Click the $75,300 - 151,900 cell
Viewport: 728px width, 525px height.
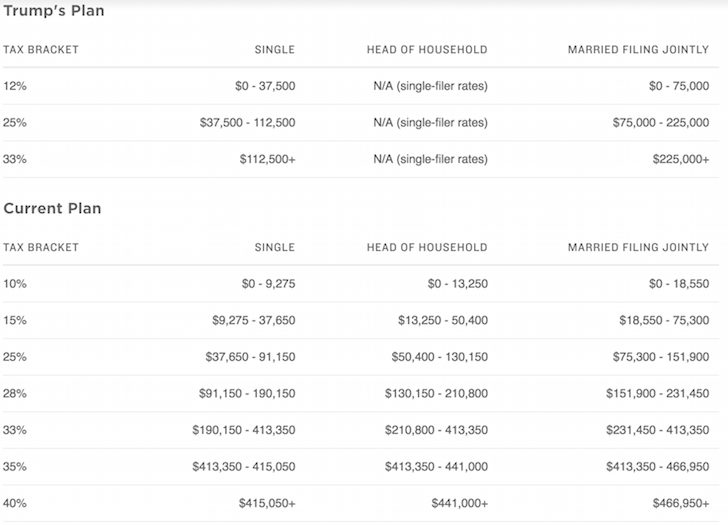[661, 357]
